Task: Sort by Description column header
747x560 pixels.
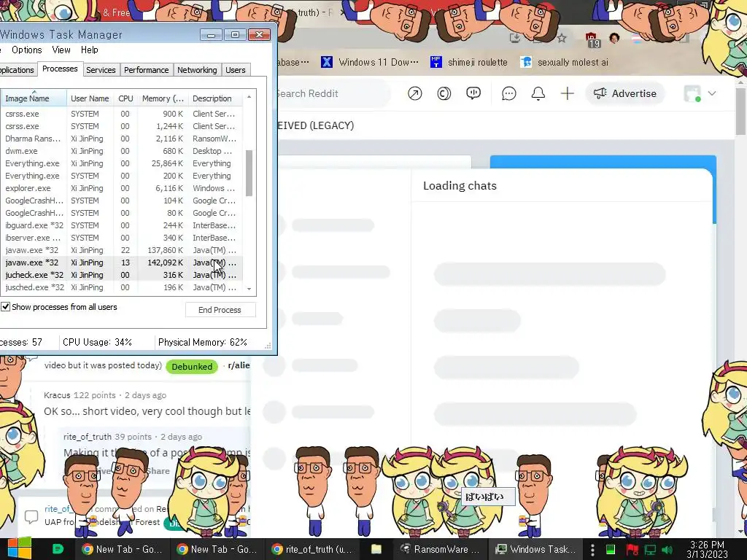Action: coord(215,98)
